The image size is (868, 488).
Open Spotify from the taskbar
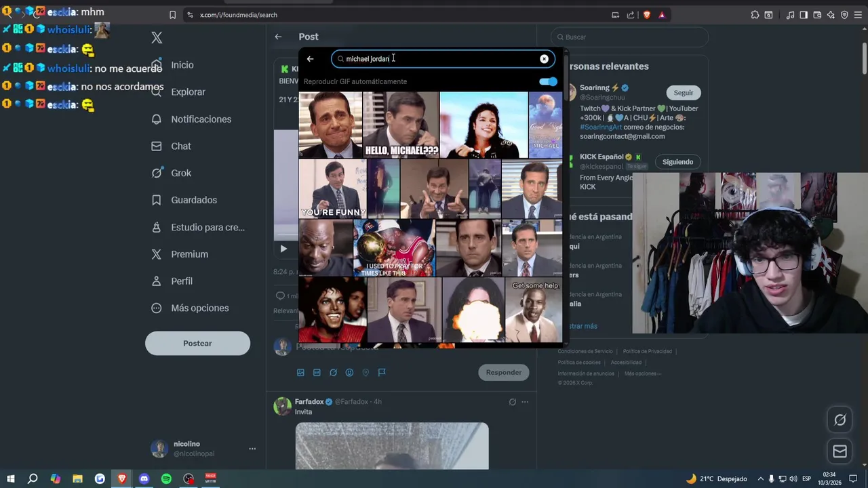point(166,479)
